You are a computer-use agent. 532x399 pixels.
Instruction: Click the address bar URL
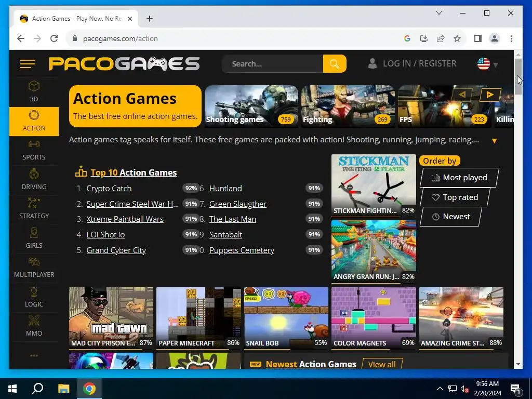click(121, 38)
